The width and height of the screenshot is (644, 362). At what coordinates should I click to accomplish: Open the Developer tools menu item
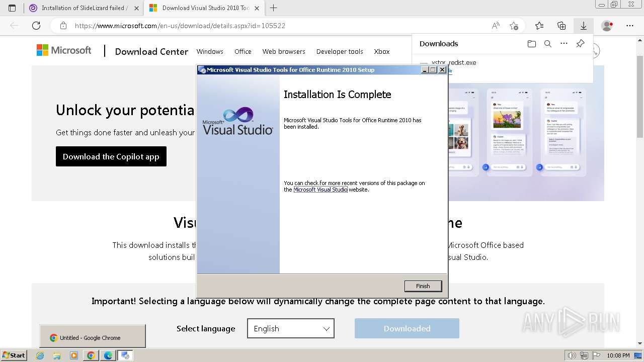[340, 51]
